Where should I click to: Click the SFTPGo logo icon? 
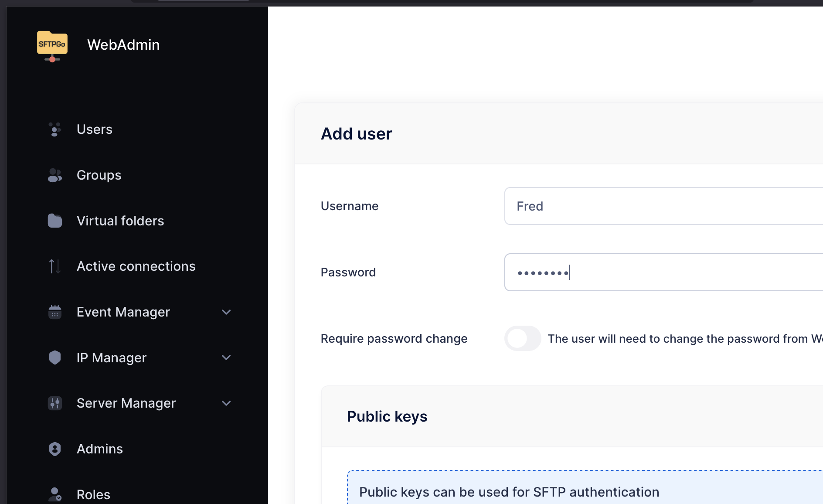[x=52, y=46]
